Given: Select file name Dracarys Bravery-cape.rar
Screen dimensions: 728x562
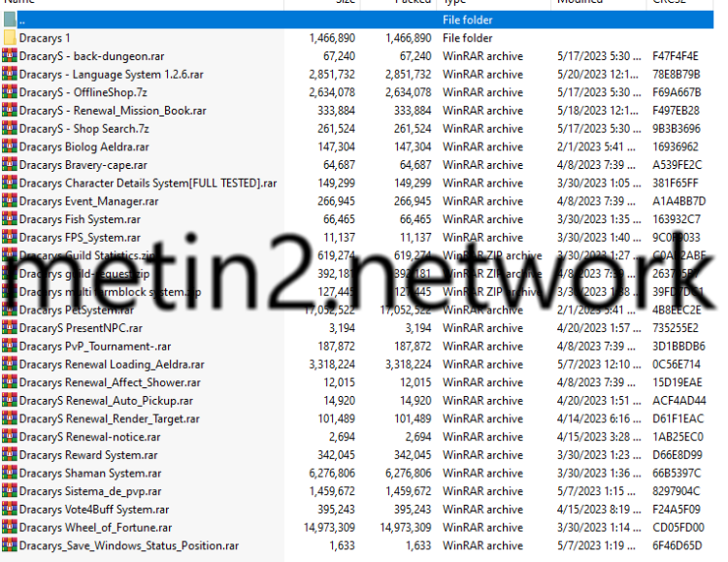Looking at the screenshot, I should 83,165.
